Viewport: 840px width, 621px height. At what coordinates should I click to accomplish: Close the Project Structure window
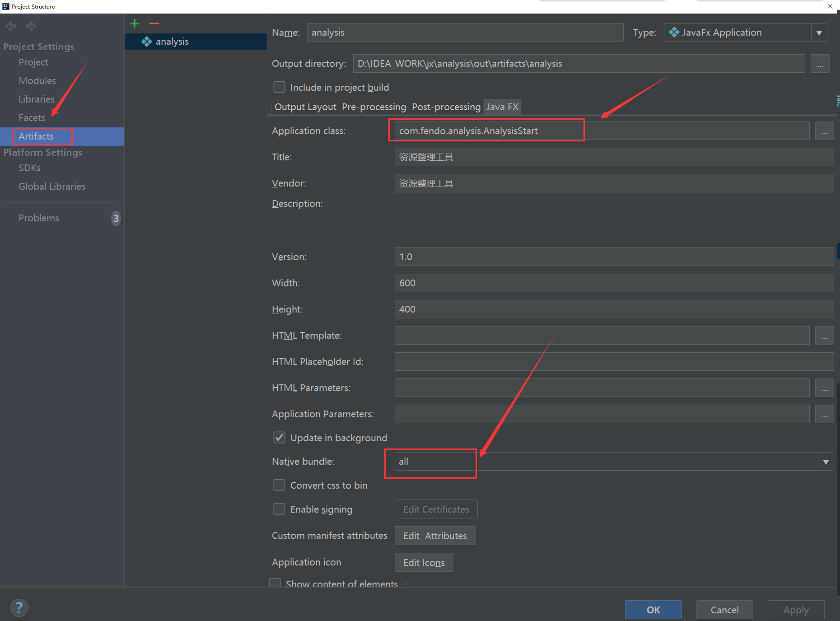830,6
